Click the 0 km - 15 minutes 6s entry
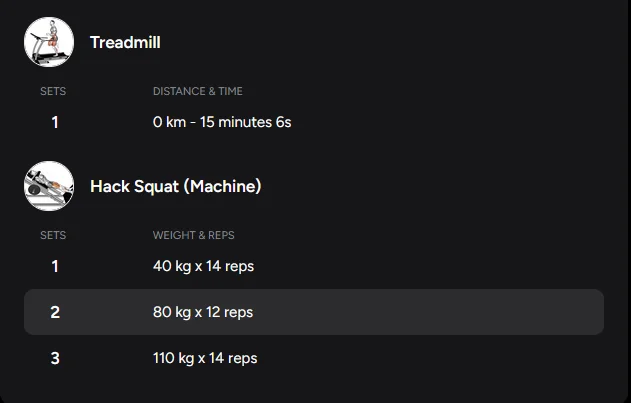 point(222,122)
